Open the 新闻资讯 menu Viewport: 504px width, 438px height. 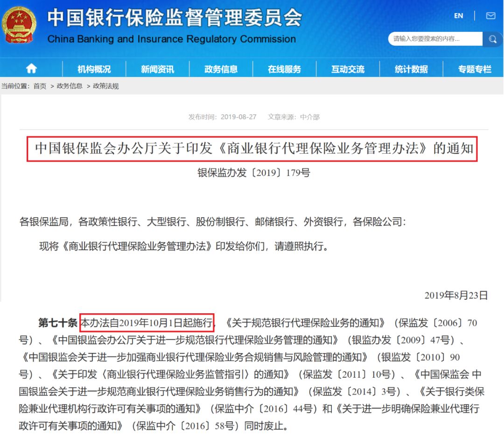click(157, 69)
